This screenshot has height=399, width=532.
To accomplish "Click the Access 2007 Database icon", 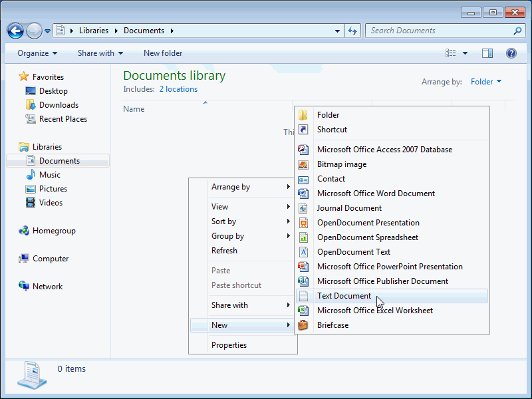I will 303,150.
